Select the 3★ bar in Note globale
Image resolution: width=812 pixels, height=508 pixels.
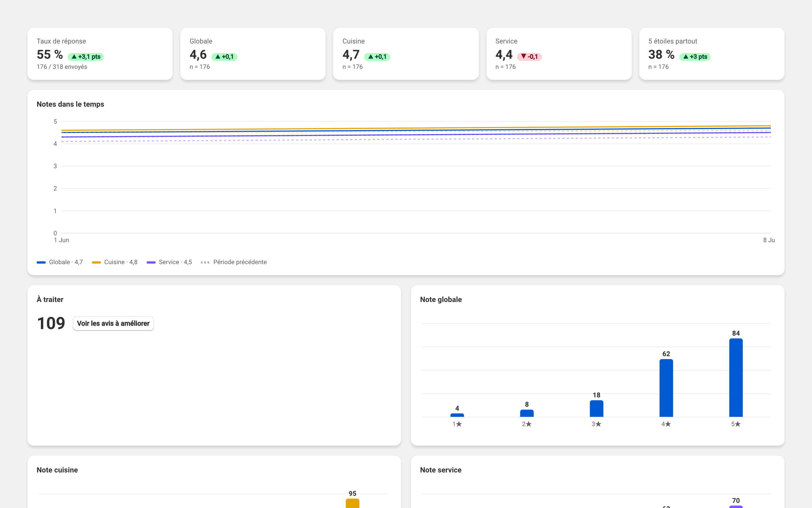(x=597, y=409)
